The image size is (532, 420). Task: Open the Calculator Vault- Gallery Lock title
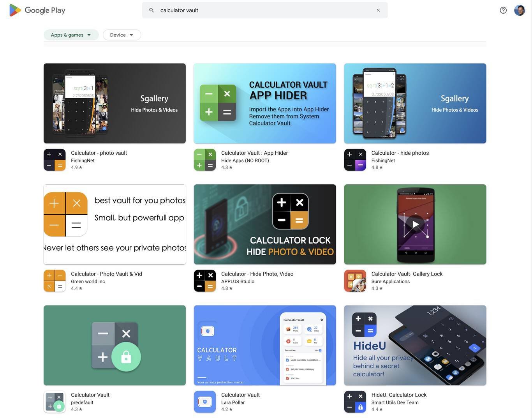(407, 274)
